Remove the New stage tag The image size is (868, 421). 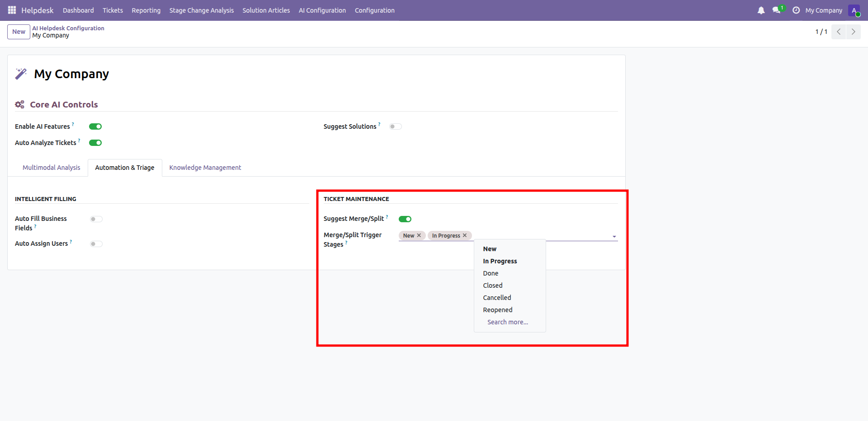pos(419,235)
